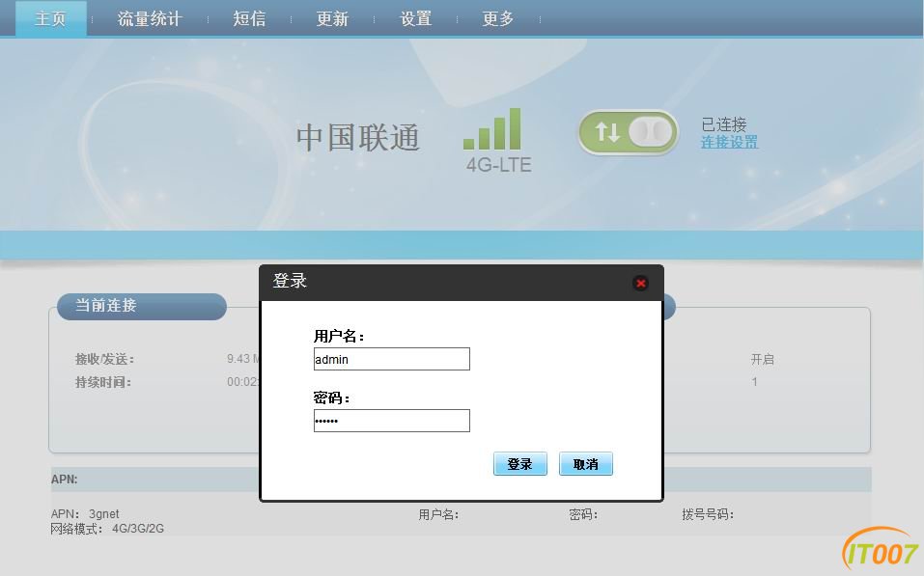This screenshot has height=576, width=924.
Task: Open the 设置 settings tab
Action: [416, 19]
